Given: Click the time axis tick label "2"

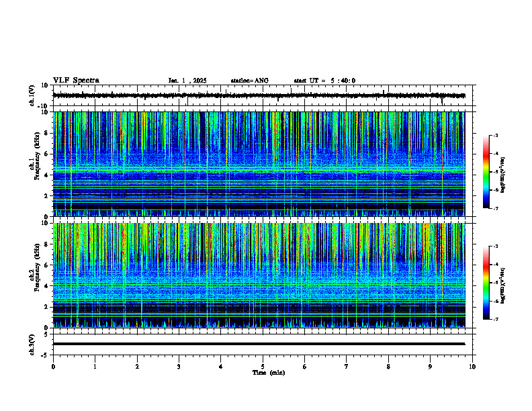Looking at the screenshot, I should coord(137,367).
